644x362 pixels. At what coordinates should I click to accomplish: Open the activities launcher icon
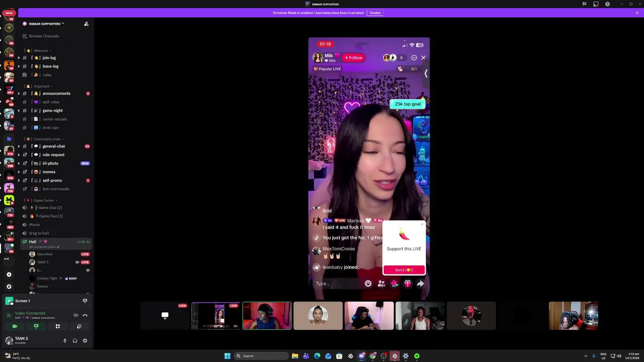58,326
